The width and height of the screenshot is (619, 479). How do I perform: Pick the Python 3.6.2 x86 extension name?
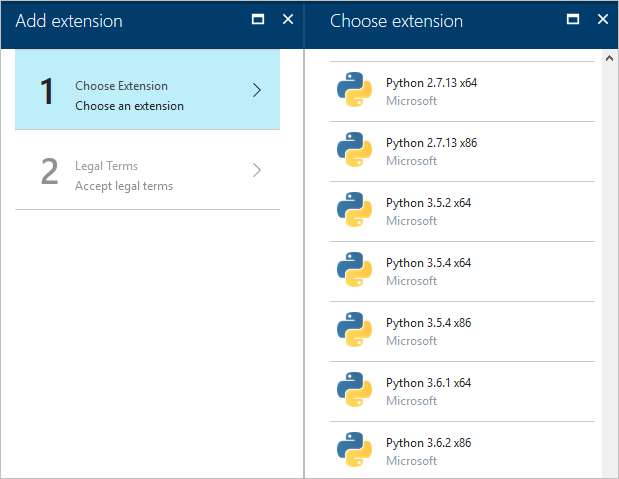point(428,443)
